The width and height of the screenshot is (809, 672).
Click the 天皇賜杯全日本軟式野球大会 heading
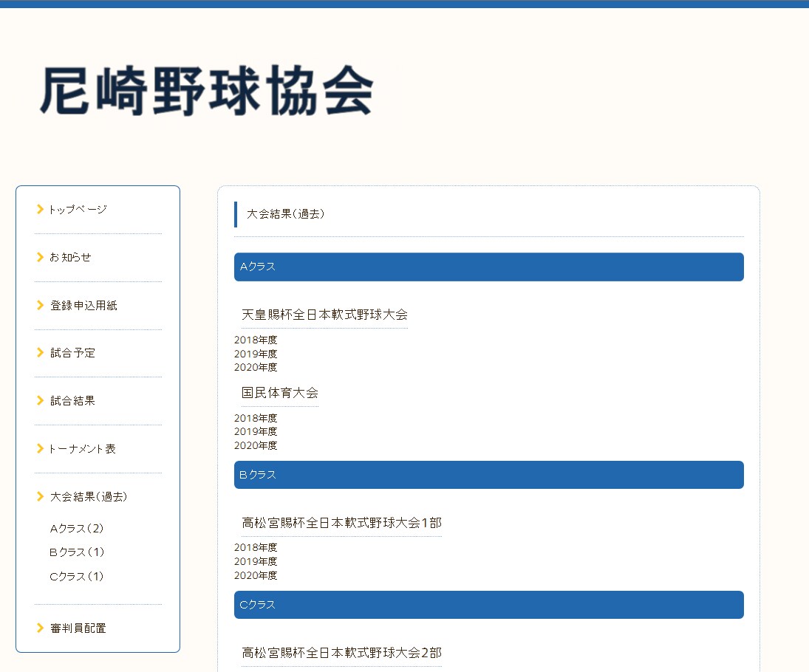pyautogui.click(x=324, y=315)
